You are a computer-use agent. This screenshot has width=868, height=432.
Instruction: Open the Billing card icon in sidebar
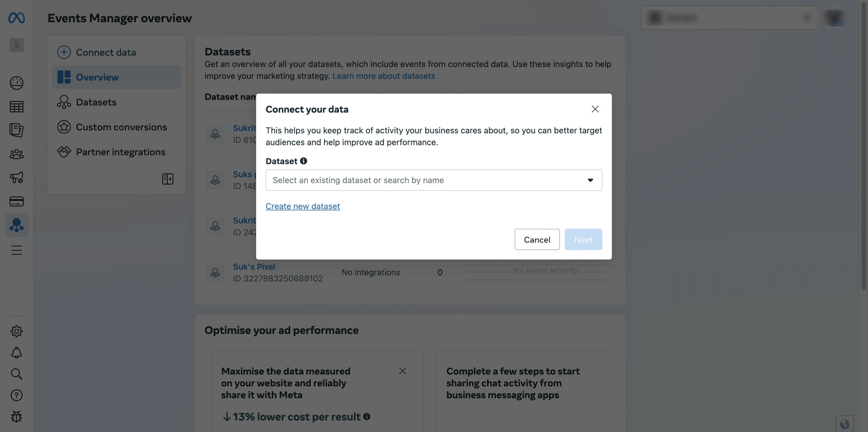(x=17, y=201)
